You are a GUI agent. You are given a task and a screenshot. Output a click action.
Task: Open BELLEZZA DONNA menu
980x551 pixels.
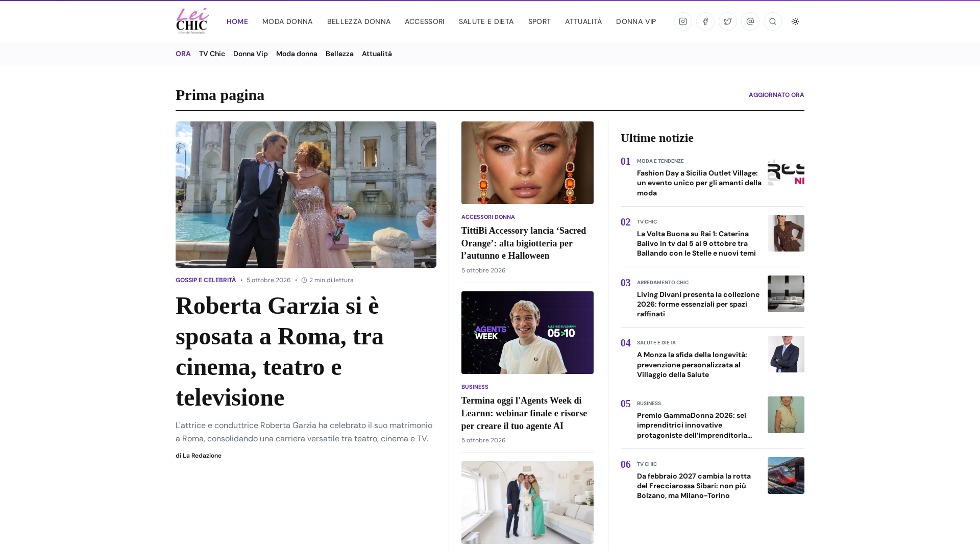coord(359,21)
